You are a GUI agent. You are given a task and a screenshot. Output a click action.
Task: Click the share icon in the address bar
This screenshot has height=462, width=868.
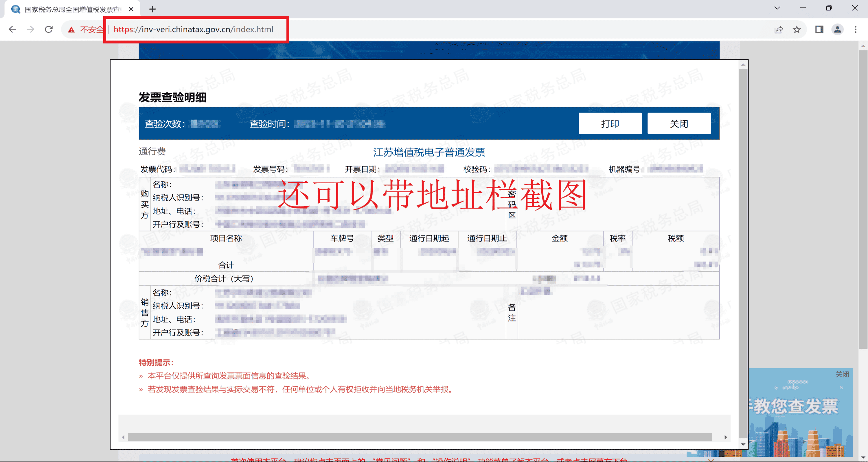[778, 30]
